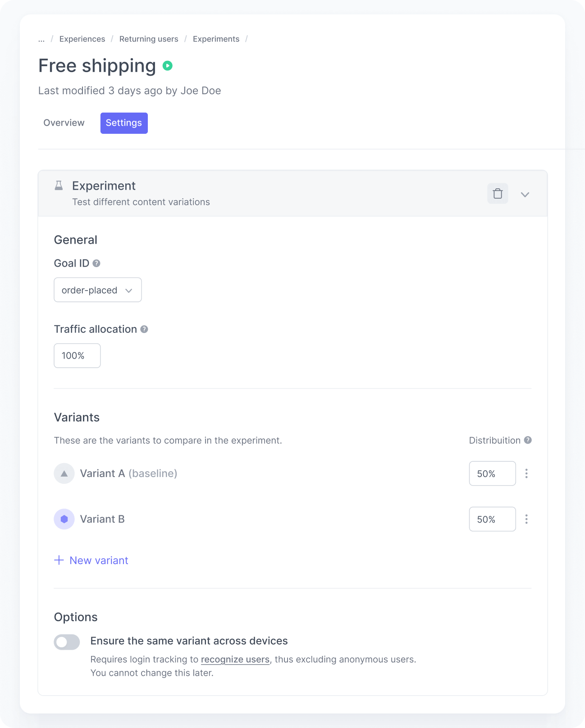The width and height of the screenshot is (585, 728).
Task: Click the flask icon beside Experiment
Action: tap(59, 186)
